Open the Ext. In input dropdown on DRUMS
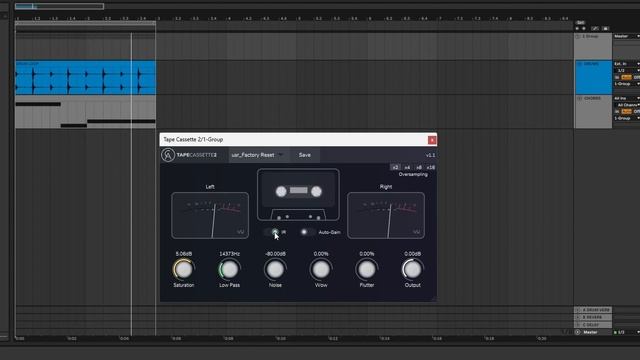This screenshot has height=360, width=640. click(627, 64)
